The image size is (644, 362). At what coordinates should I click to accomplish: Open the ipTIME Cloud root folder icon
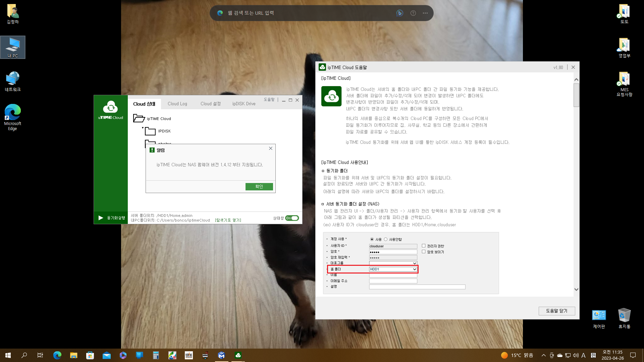click(x=139, y=118)
